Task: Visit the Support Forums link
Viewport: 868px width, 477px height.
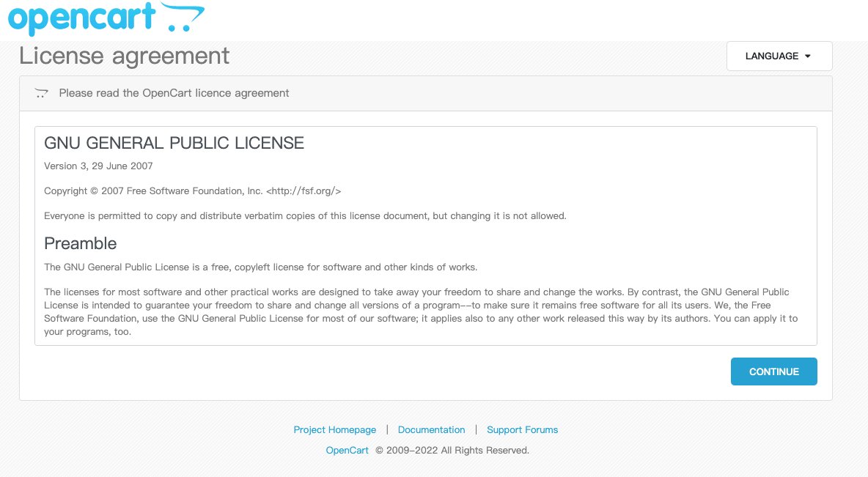Action: [x=522, y=430]
